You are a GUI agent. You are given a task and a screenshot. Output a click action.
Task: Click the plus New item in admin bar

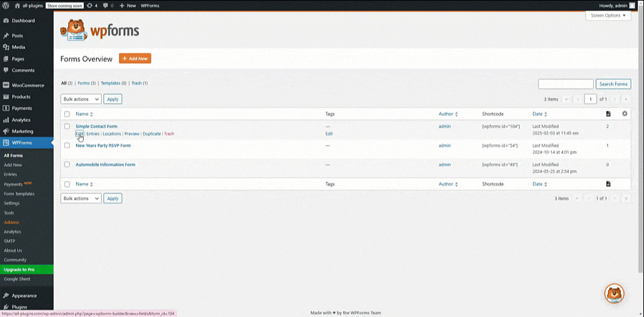pyautogui.click(x=128, y=6)
